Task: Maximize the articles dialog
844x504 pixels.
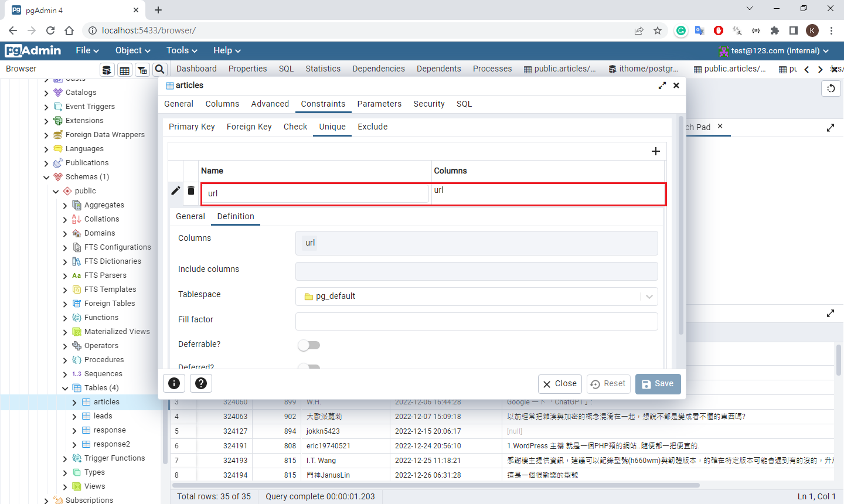Action: 662,86
